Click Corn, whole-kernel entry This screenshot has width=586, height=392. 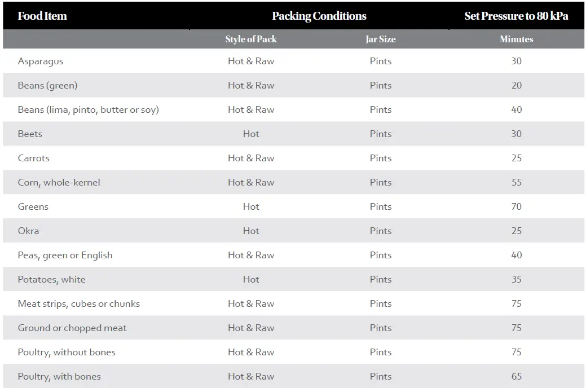(x=59, y=182)
